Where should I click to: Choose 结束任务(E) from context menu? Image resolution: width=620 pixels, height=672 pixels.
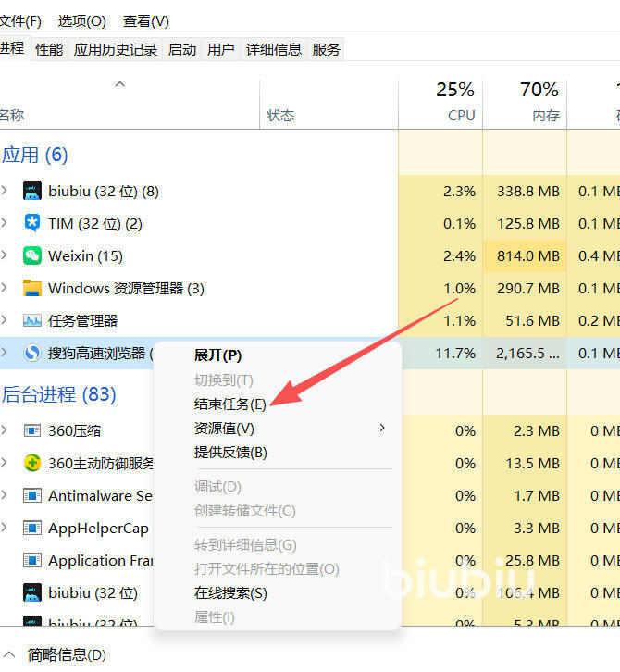coord(229,404)
